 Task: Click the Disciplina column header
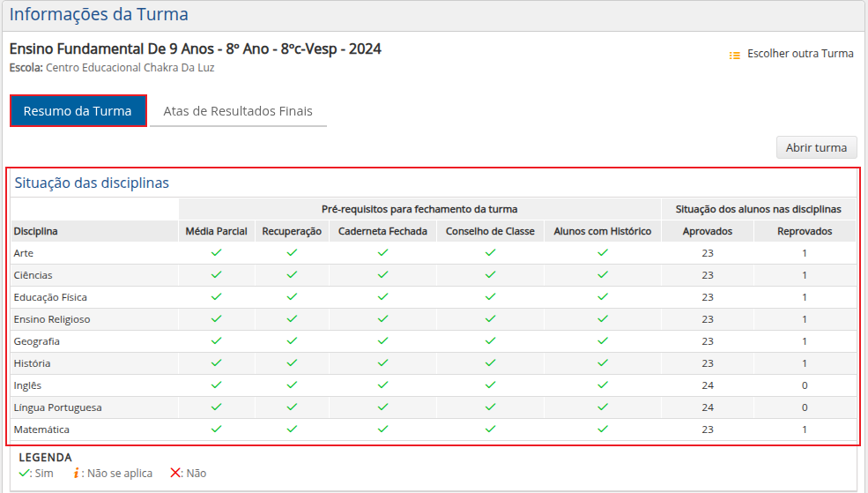pyautogui.click(x=35, y=232)
